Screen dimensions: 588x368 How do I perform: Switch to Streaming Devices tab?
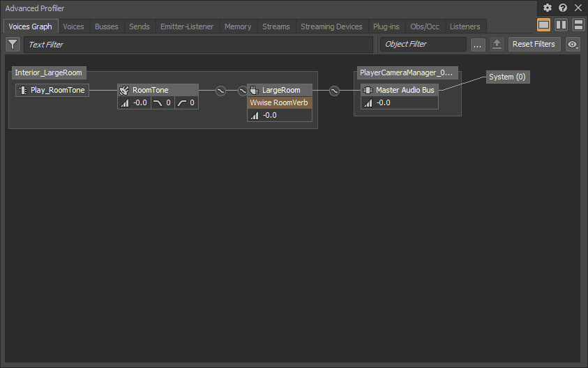pyautogui.click(x=331, y=26)
